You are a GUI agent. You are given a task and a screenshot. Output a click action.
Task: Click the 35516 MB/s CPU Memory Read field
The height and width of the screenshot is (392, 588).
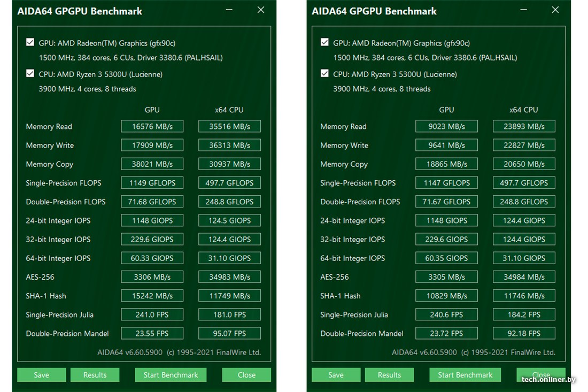pyautogui.click(x=229, y=127)
